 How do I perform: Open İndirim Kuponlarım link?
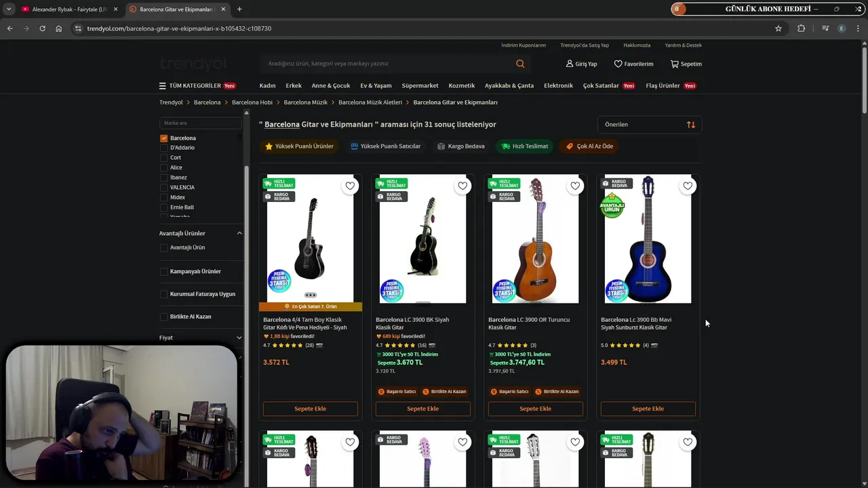pos(524,45)
